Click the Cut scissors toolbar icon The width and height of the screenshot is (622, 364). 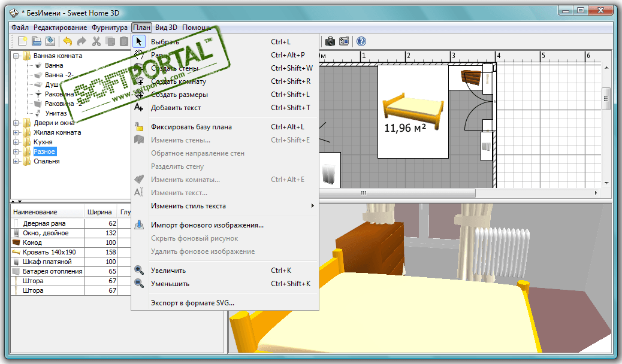pyautogui.click(x=96, y=41)
